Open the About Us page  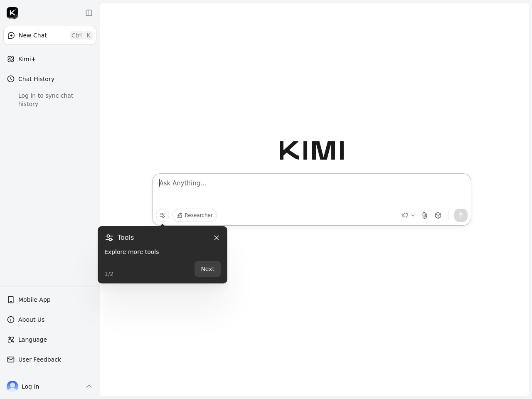[31, 320]
